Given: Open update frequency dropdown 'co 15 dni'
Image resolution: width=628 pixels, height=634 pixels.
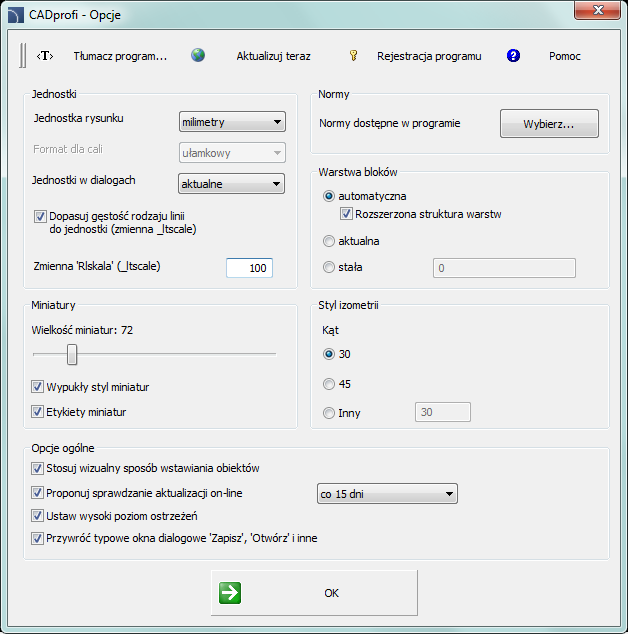Looking at the screenshot, I should pos(387,494).
